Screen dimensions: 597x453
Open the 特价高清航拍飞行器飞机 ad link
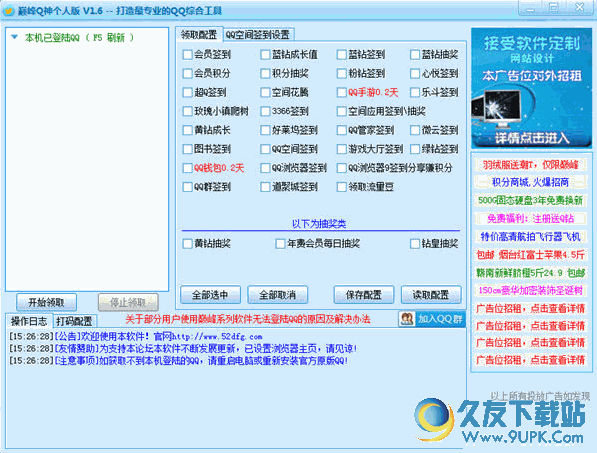click(530, 237)
